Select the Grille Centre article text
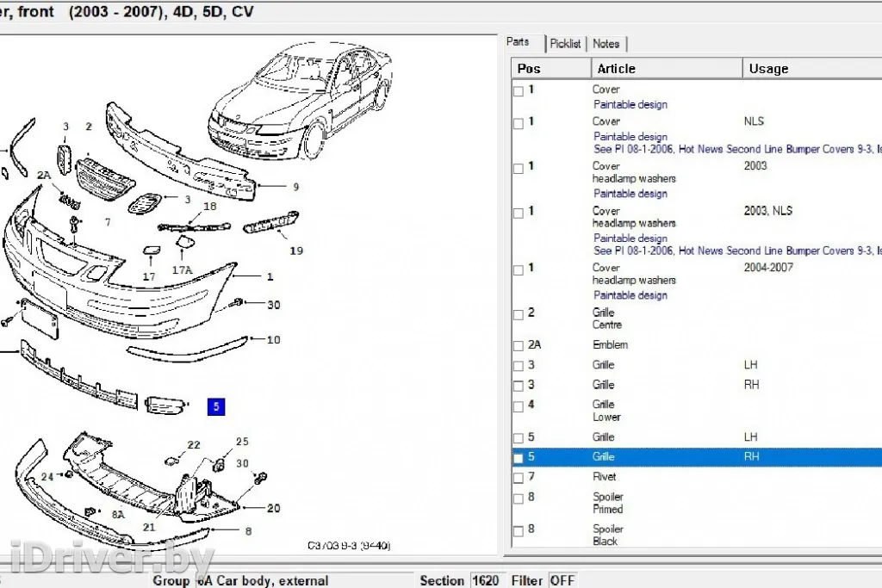882x588 pixels. (x=607, y=319)
